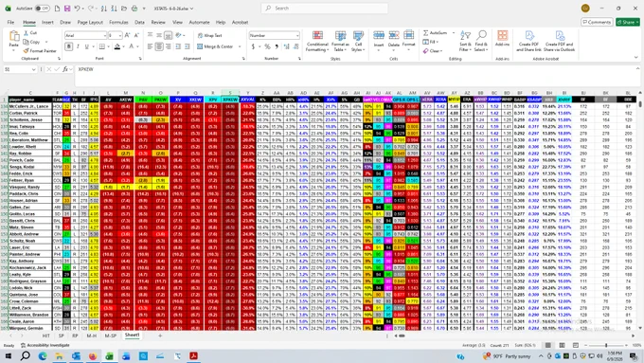Screen dimensions: 644x363
Task: Click AutoSum button
Action: [x=436, y=33]
